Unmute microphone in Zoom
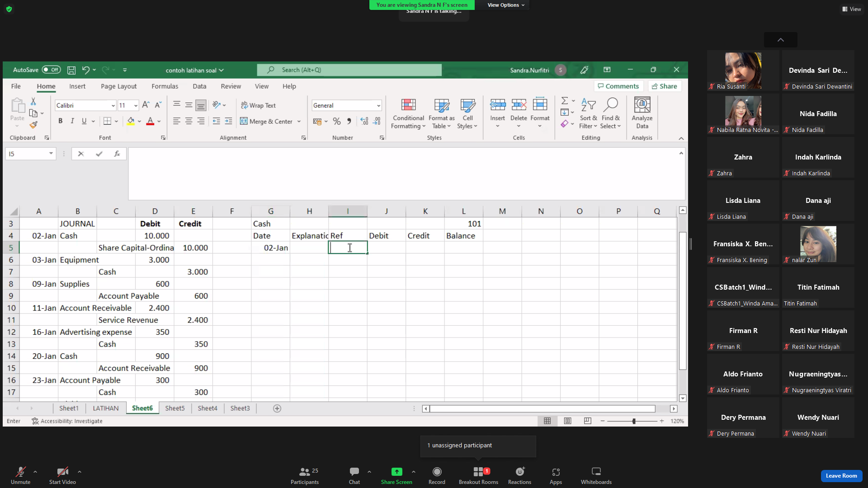The image size is (868, 488). [20, 475]
